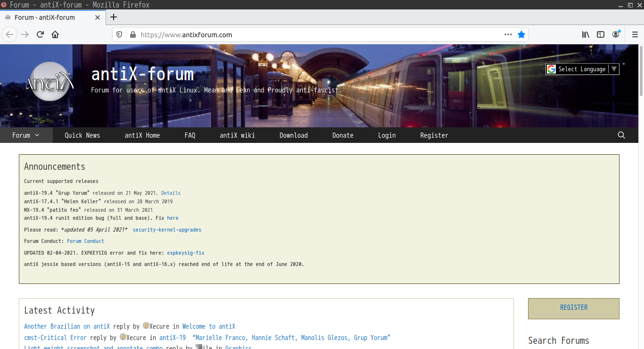The width and height of the screenshot is (644, 349).
Task: Open page actions three-dot menu
Action: pos(508,34)
